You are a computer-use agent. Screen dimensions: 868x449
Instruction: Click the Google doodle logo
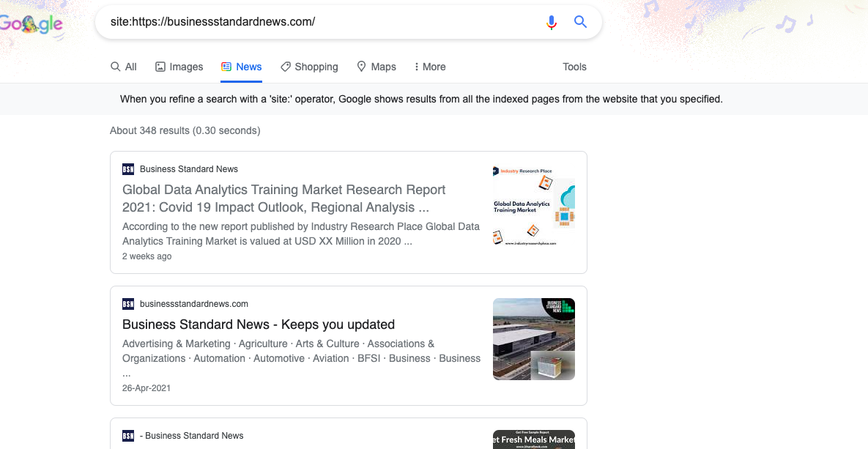pyautogui.click(x=31, y=23)
